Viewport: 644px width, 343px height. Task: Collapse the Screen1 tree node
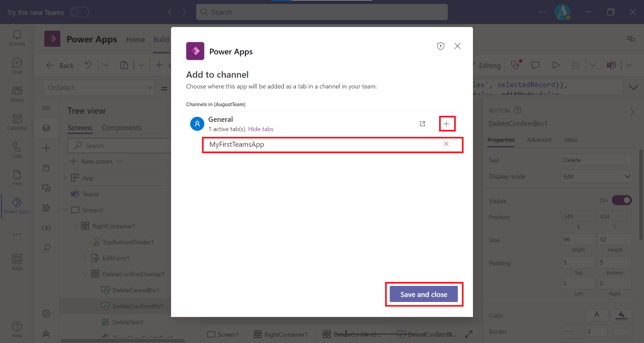point(65,210)
